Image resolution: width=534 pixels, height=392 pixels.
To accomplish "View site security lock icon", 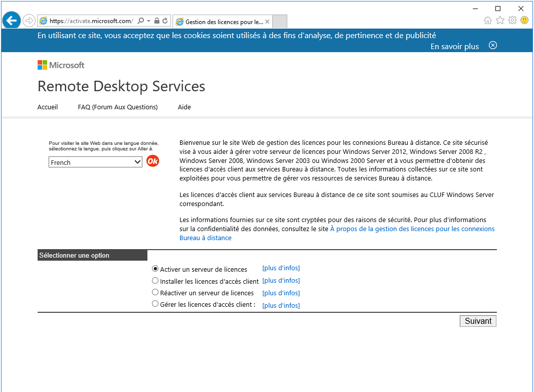I will click(156, 21).
